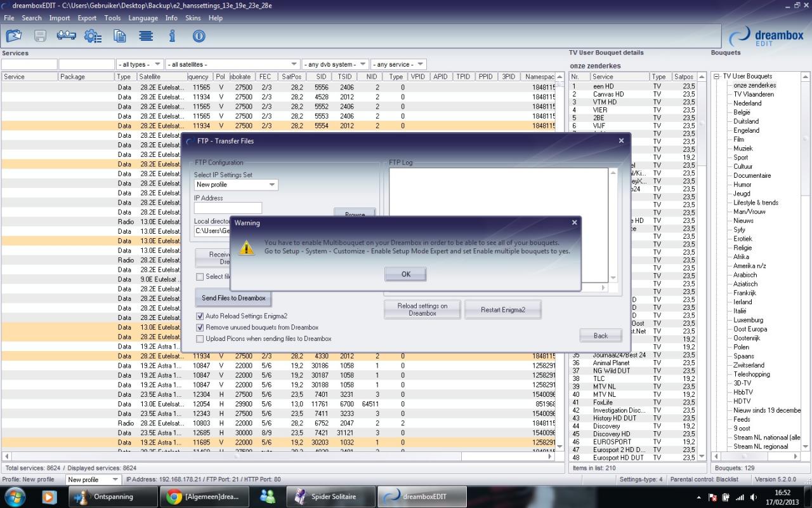Expand the 'any dvb system' dropdown
Screen dimensions: 812x508
[336, 65]
